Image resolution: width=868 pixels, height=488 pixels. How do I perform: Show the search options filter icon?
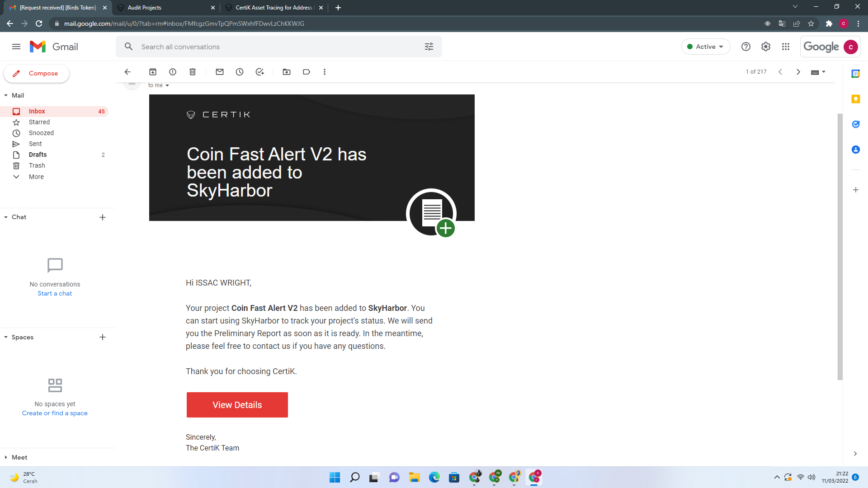point(429,47)
